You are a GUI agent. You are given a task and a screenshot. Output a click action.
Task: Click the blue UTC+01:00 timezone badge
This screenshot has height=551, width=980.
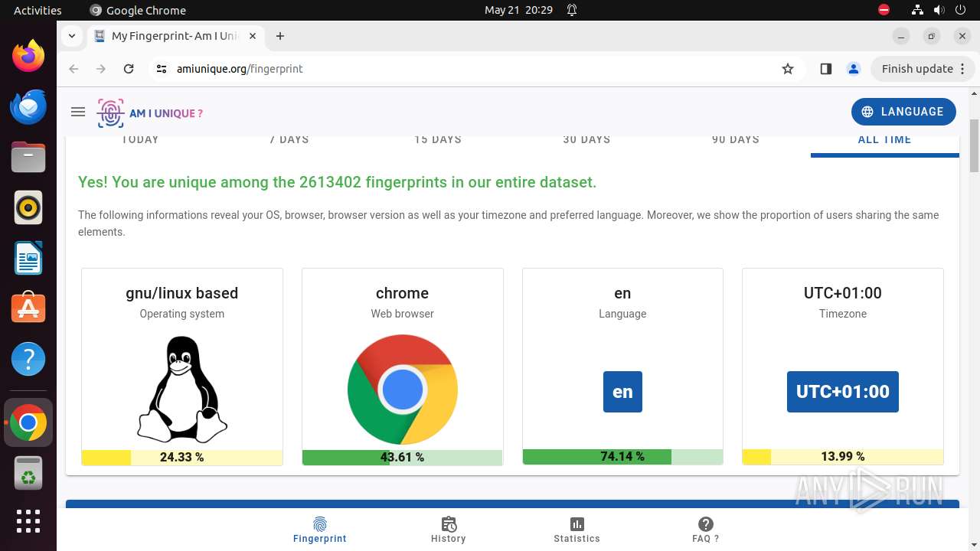[843, 392]
